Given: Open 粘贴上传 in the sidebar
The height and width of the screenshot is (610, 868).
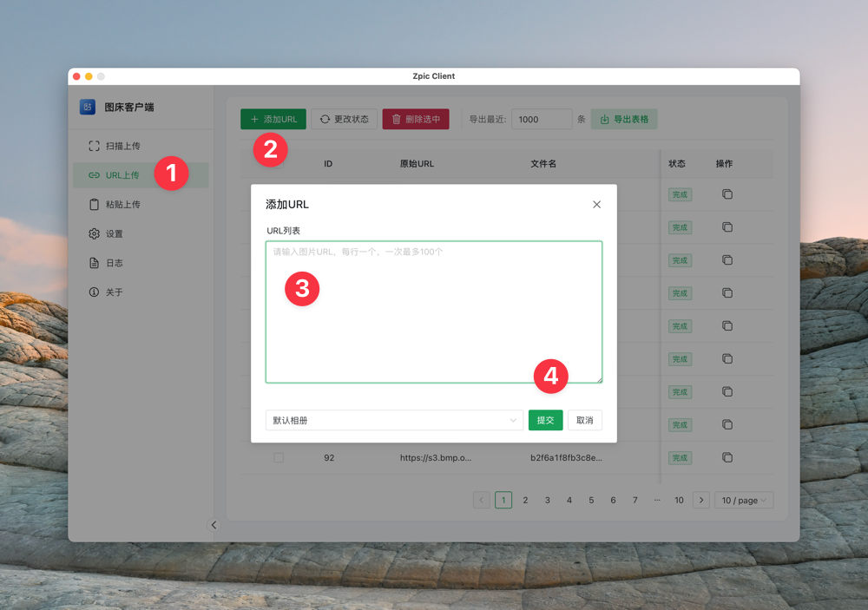Looking at the screenshot, I should [122, 205].
